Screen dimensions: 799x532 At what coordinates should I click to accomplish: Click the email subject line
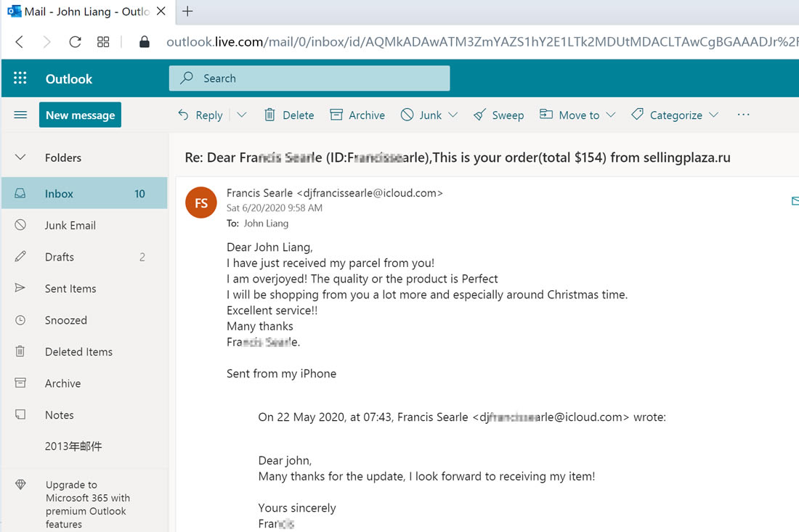(457, 157)
